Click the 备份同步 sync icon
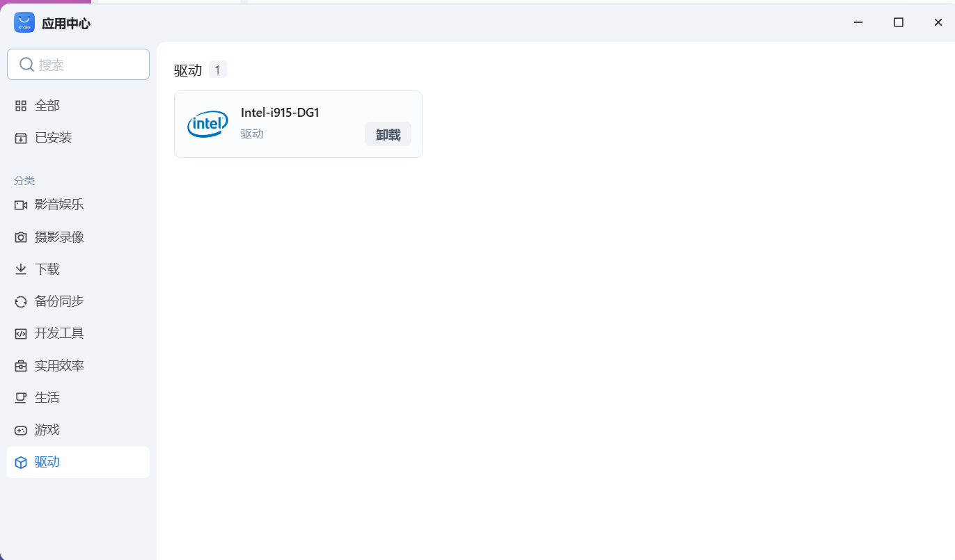Viewport: 955px width, 560px height. coord(21,301)
